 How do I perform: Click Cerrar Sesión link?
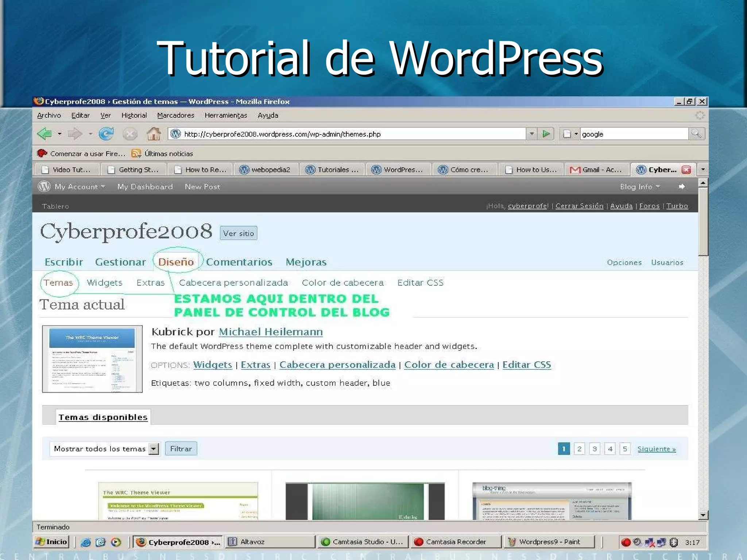[579, 206]
